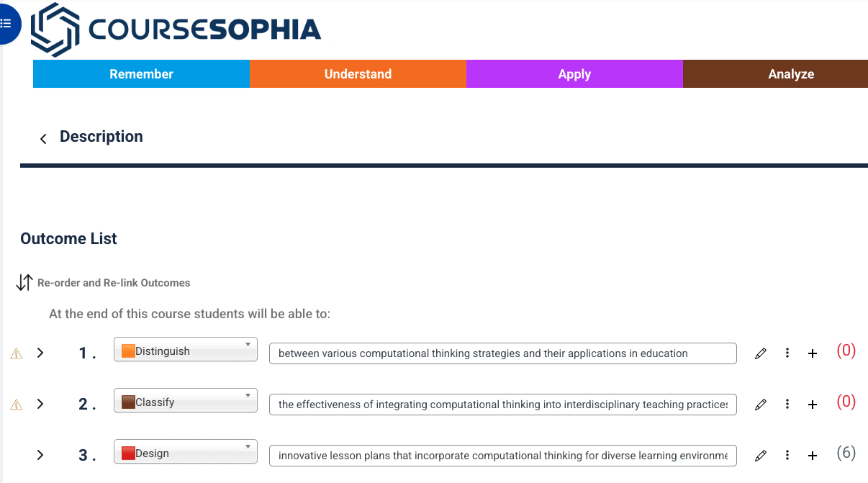Click the re-order arrows icon
Viewport: 868px width, 483px height.
(x=24, y=282)
